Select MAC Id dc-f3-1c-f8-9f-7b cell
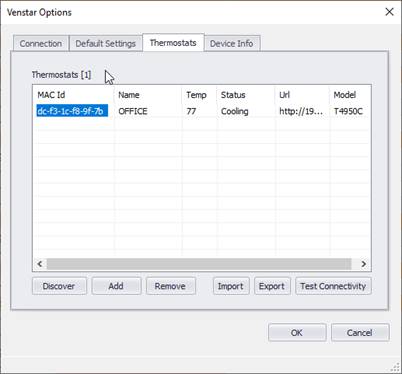402x374 pixels. [72, 111]
